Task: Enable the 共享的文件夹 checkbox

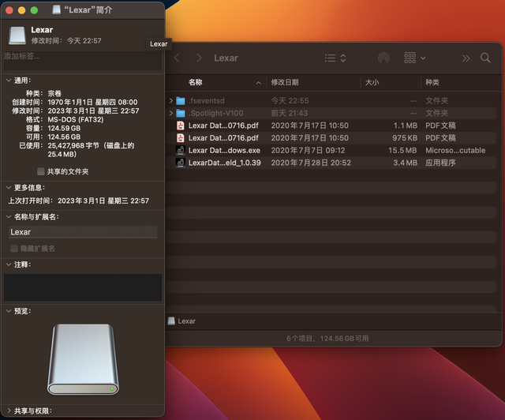Action: pyautogui.click(x=41, y=171)
